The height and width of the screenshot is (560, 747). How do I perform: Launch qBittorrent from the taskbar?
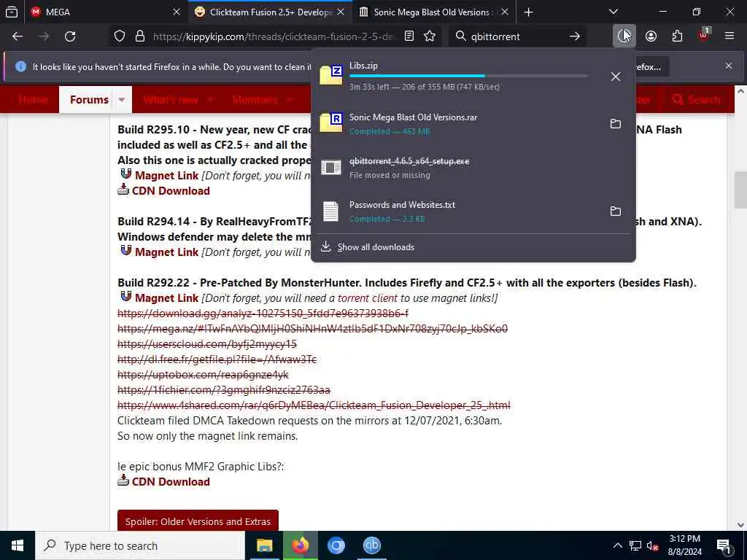pyautogui.click(x=371, y=545)
